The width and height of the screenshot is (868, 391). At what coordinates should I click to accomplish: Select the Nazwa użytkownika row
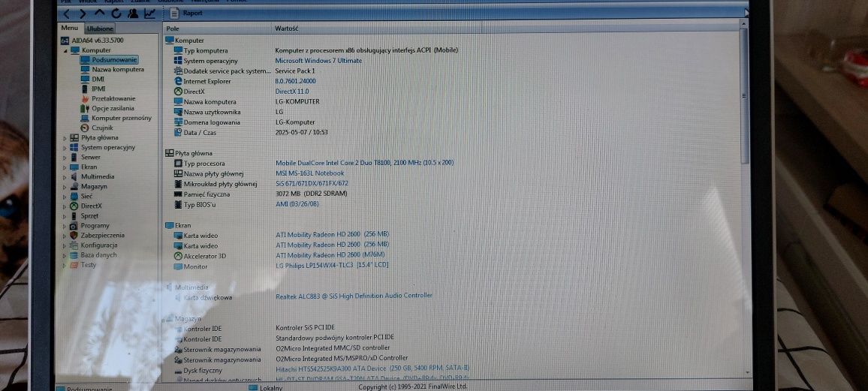[451, 113]
